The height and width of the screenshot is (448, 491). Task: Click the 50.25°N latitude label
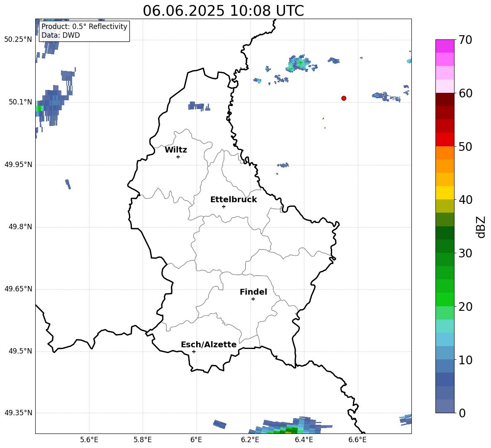[18, 40]
